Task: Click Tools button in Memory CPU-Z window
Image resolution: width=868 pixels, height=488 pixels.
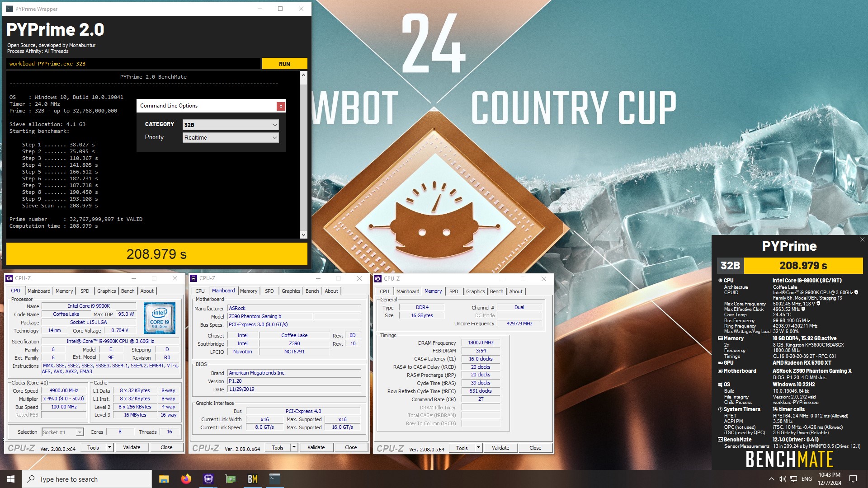Action: (x=462, y=448)
